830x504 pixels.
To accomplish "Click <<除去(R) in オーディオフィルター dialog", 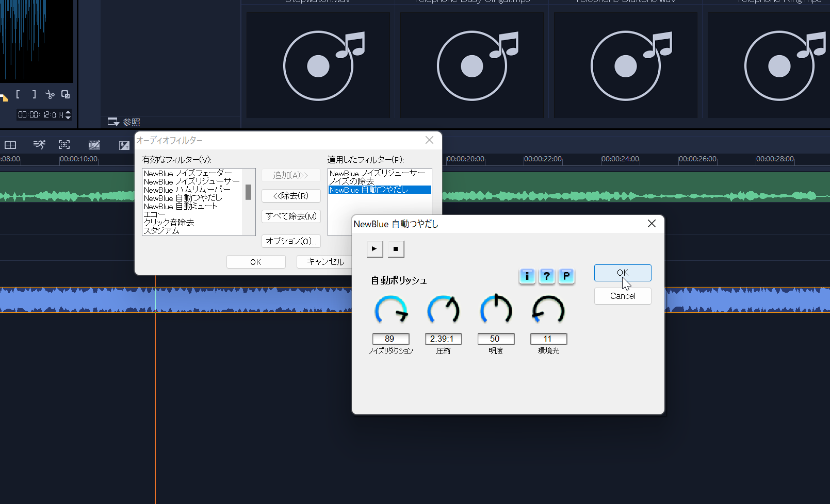I will 291,196.
